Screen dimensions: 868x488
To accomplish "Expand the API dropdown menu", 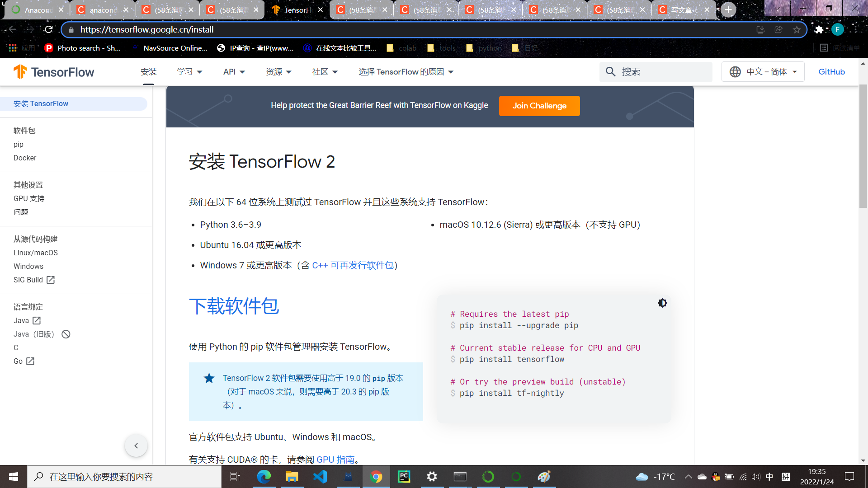I will (x=234, y=72).
